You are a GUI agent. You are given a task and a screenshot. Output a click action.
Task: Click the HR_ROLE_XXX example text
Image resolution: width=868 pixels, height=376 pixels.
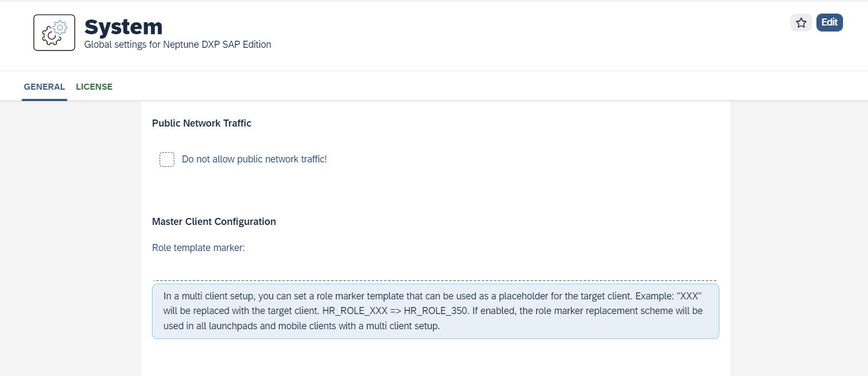355,311
